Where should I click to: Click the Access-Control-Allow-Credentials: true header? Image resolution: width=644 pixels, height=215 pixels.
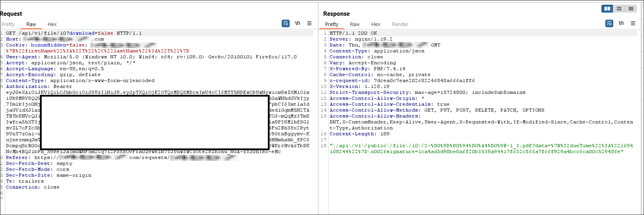point(389,104)
